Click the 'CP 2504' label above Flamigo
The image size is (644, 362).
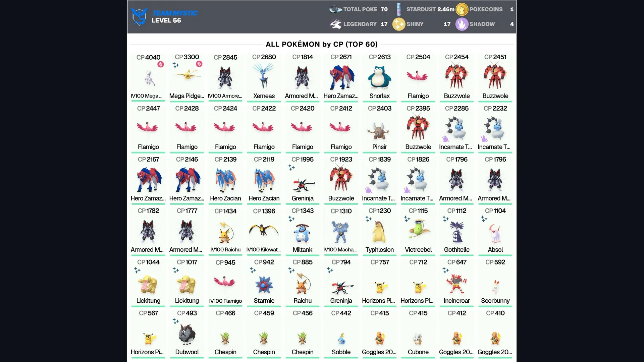pos(418,57)
